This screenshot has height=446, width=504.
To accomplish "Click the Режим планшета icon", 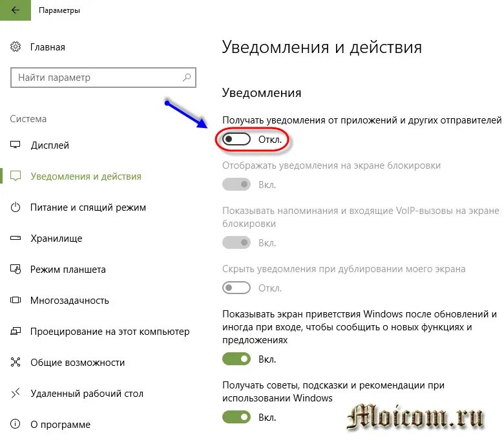I will [16, 269].
